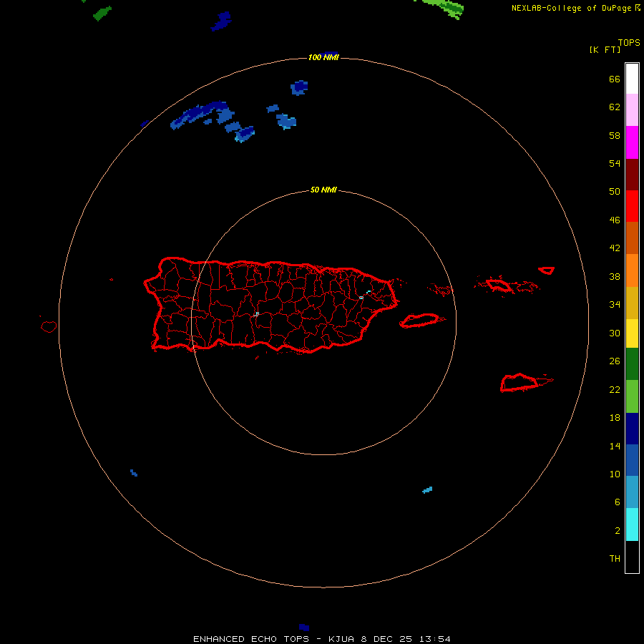
Task: Click the 'TOPS' legend title
Action: (x=629, y=42)
